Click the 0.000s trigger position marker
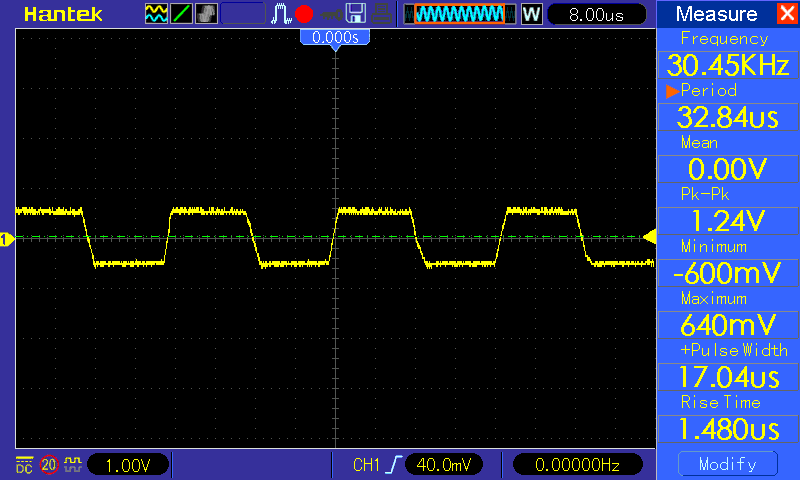800x480 pixels. point(335,37)
